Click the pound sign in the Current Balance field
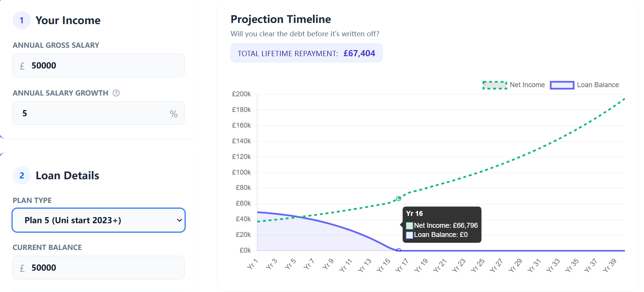This screenshot has width=644, height=292. (22, 268)
